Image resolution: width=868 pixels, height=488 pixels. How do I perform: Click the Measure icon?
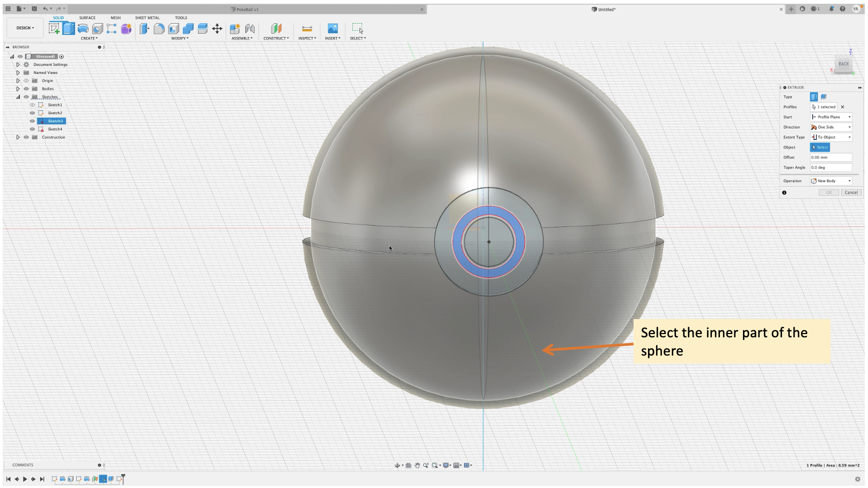(307, 28)
